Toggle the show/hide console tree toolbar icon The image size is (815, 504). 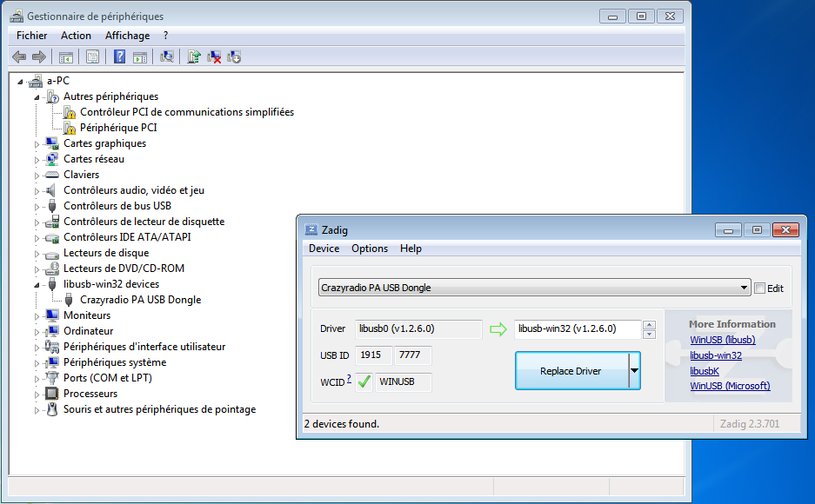coord(65,57)
